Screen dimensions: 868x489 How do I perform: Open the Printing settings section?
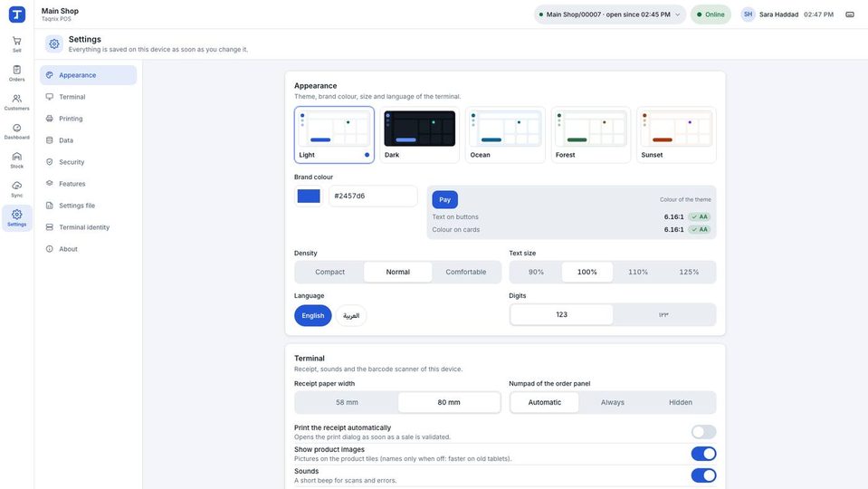pos(88,119)
